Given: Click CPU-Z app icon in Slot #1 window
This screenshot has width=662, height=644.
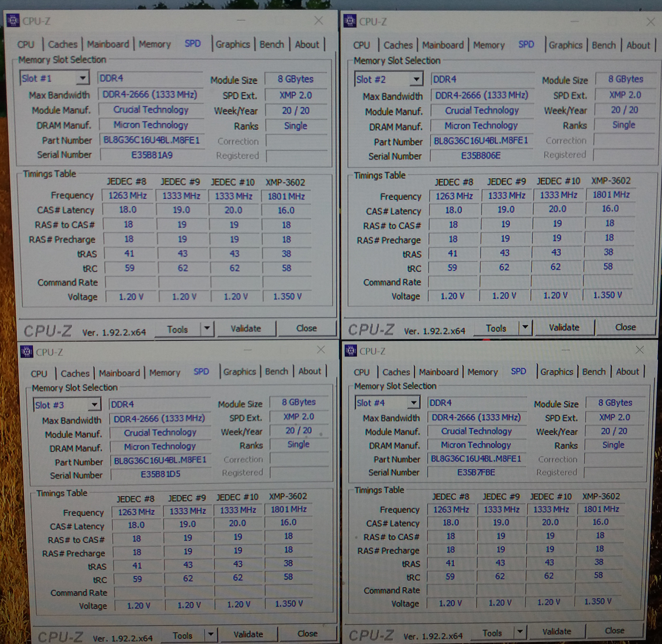Looking at the screenshot, I should click(13, 20).
